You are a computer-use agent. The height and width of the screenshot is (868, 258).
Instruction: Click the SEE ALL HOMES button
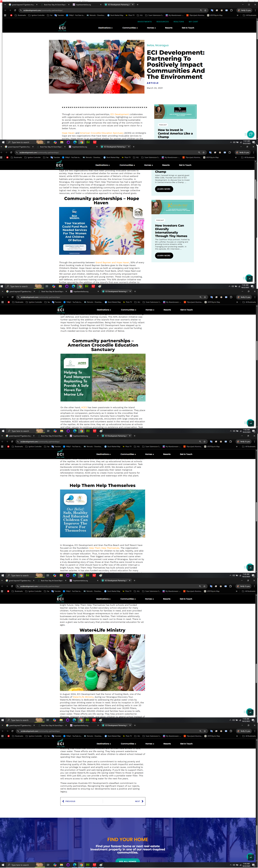tap(128, 861)
